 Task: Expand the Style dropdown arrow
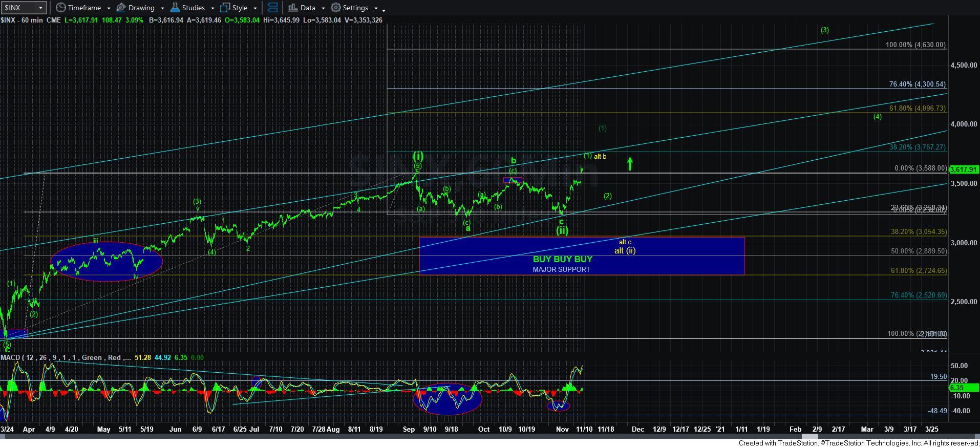click(255, 8)
